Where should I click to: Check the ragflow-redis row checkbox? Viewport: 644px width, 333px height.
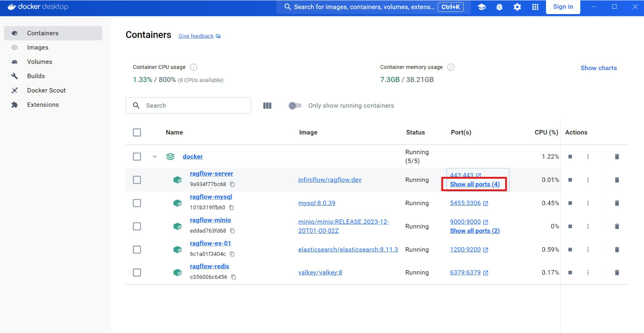click(137, 272)
